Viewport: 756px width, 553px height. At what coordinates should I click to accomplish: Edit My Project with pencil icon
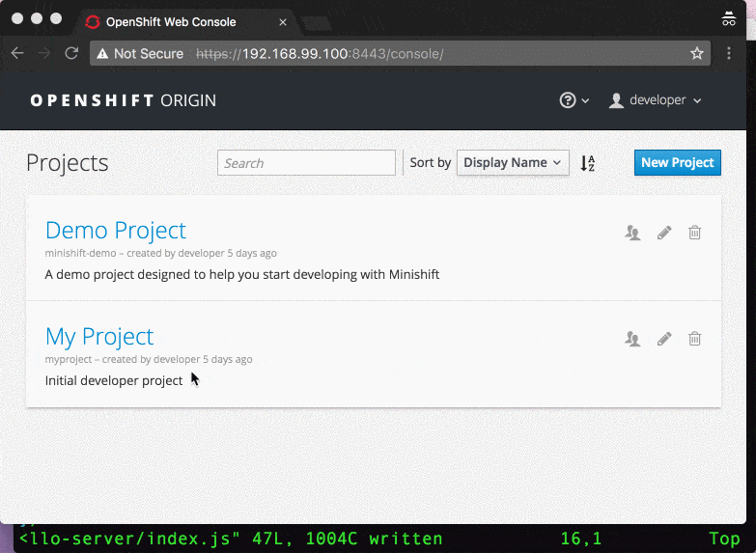pos(664,339)
